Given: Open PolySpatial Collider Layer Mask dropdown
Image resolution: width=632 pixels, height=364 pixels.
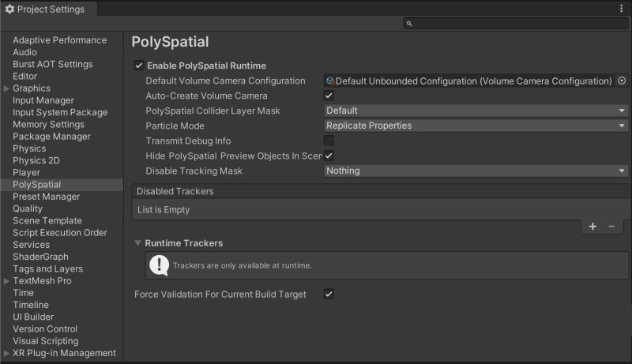Looking at the screenshot, I should [476, 111].
